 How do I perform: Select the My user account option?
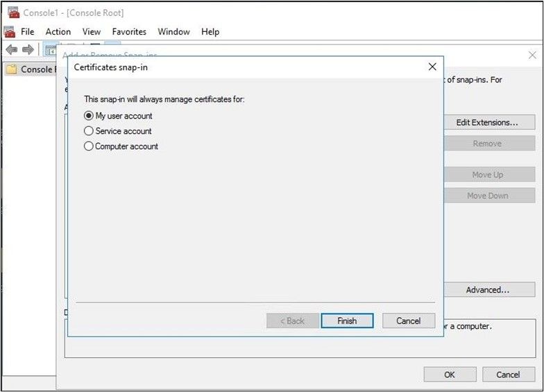pyautogui.click(x=89, y=116)
